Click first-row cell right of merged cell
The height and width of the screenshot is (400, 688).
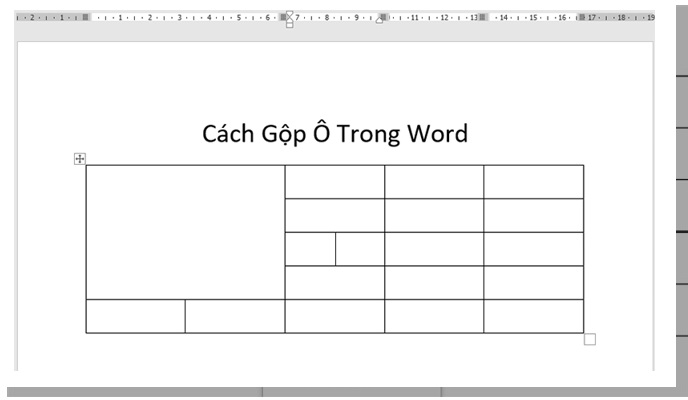(x=335, y=182)
